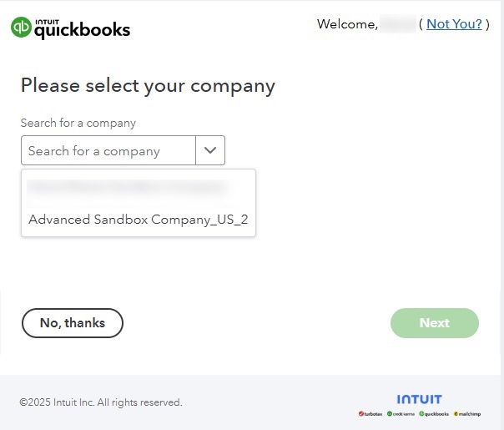Click the Intuit copyright notice text

[101, 402]
